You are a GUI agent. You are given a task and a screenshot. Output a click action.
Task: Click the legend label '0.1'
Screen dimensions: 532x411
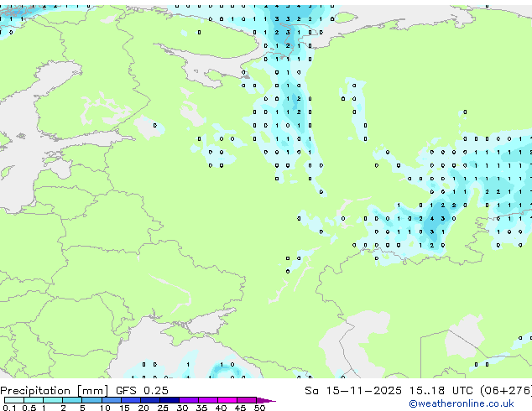click(9, 408)
